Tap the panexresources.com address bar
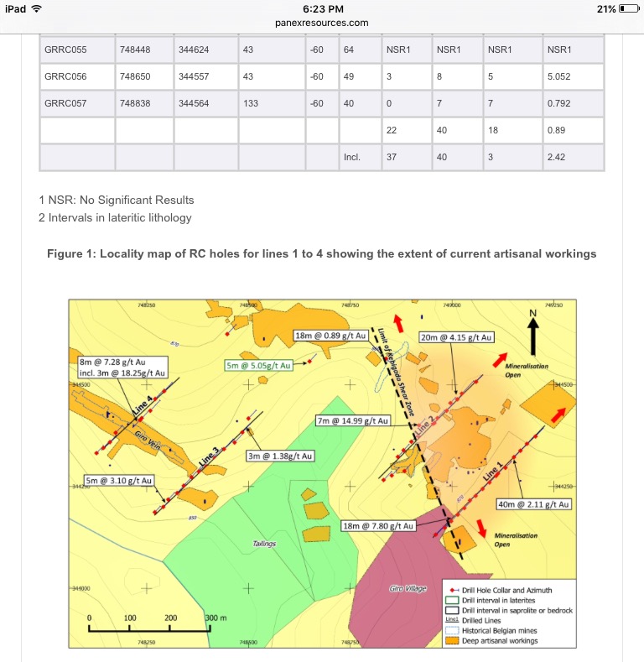The image size is (644, 662). pos(321,23)
